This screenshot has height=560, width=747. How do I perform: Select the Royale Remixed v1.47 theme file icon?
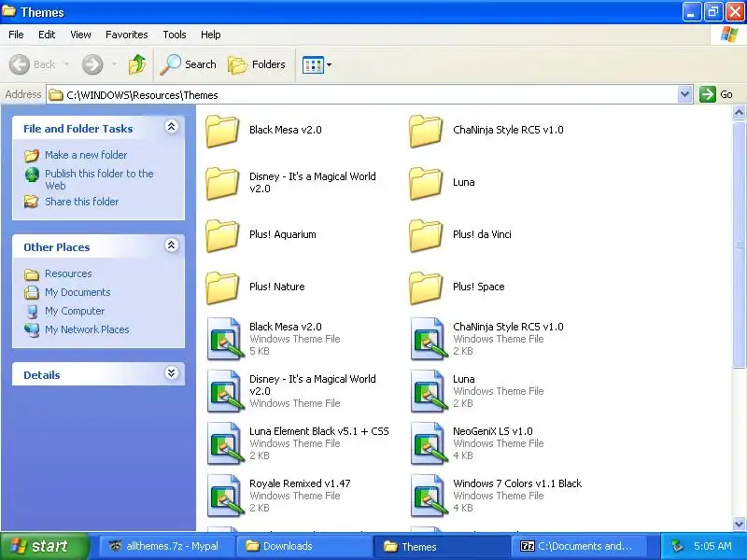pos(225,497)
